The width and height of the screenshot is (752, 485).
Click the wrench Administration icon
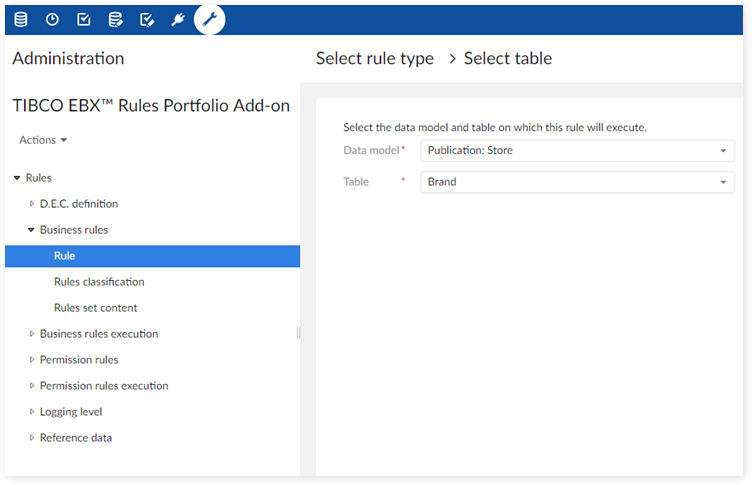point(210,20)
